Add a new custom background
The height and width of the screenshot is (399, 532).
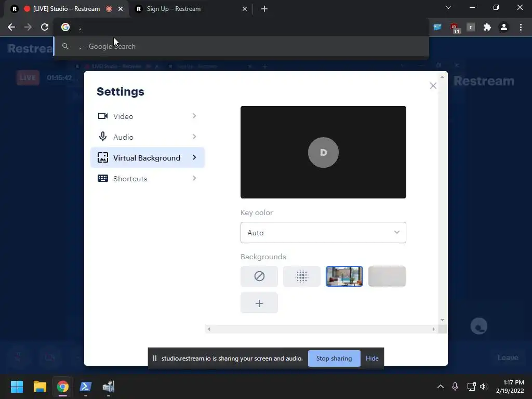259,303
